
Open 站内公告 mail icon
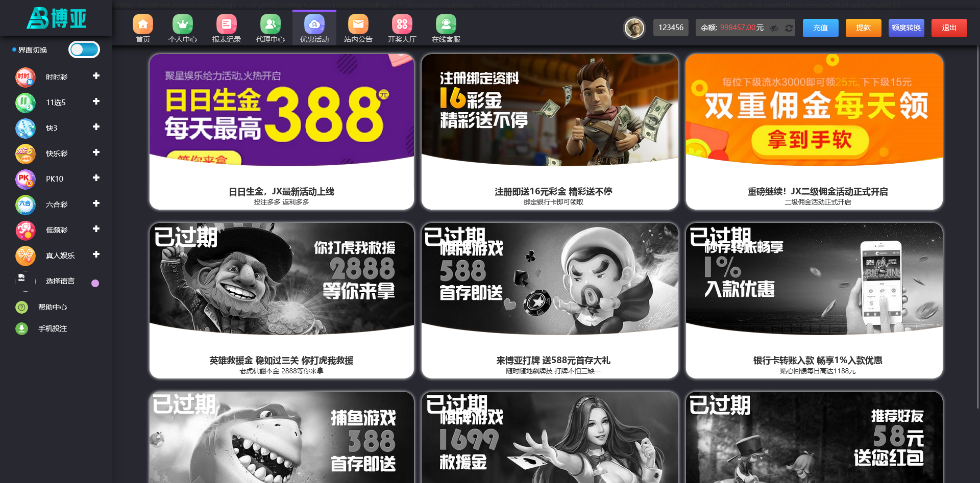point(358,24)
